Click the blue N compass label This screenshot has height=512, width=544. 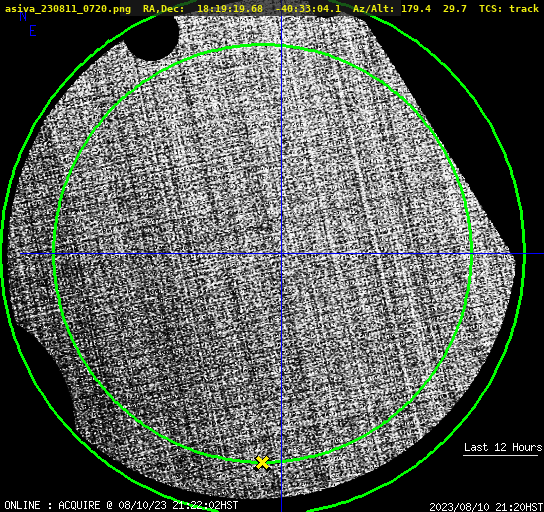coord(23,16)
